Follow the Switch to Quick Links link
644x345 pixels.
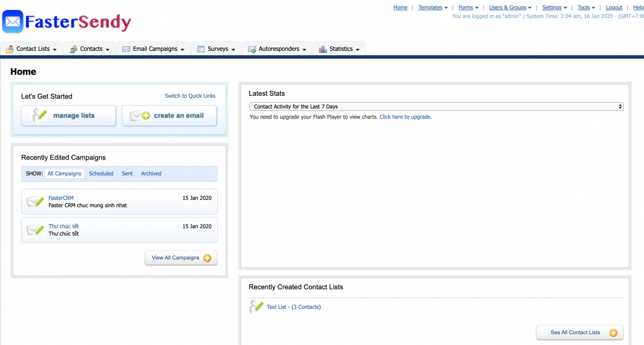(x=190, y=96)
